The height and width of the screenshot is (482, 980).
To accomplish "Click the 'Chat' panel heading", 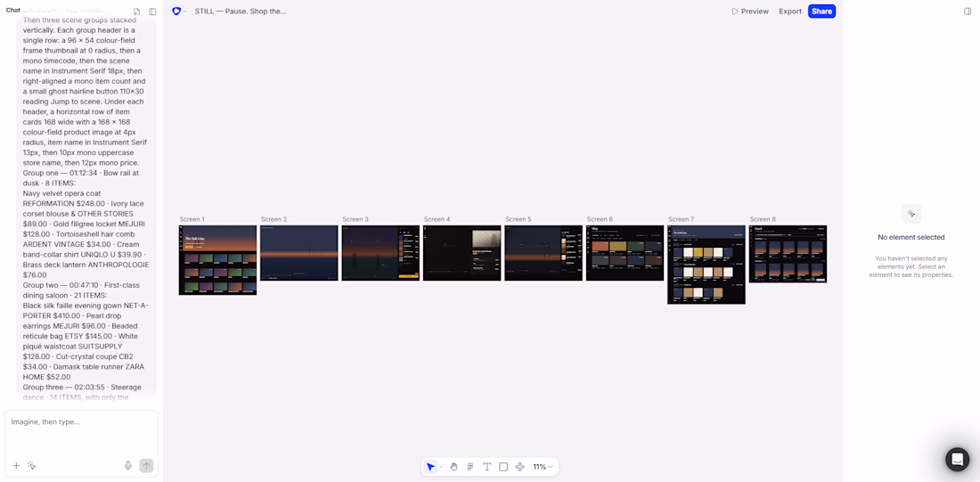I will point(13,11).
